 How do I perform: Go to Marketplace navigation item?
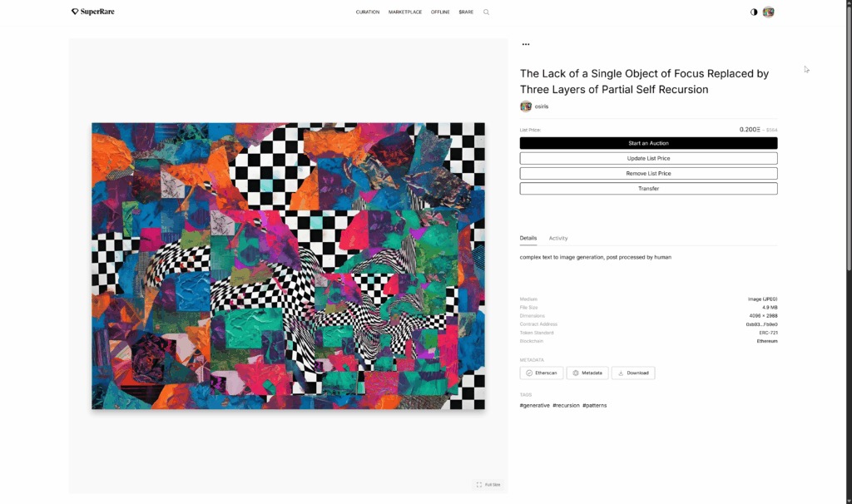405,12
